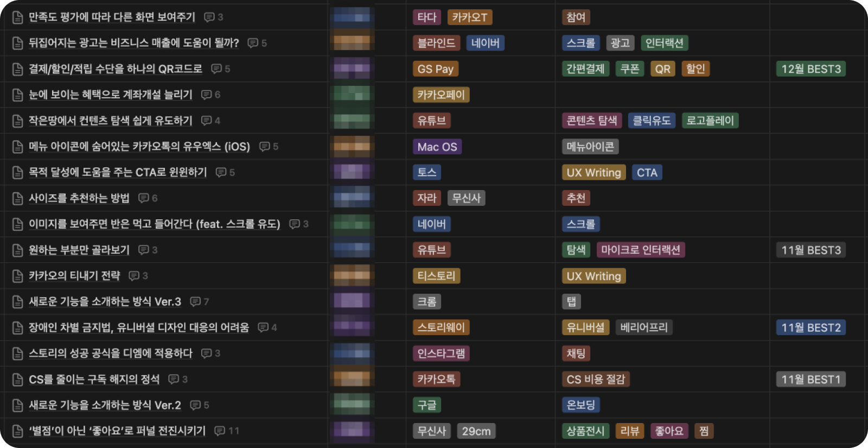
Task: Click the page icon beside 뒤집어지는 광고는 비즈니스 매출에 도움이 될까?
Action: [17, 43]
